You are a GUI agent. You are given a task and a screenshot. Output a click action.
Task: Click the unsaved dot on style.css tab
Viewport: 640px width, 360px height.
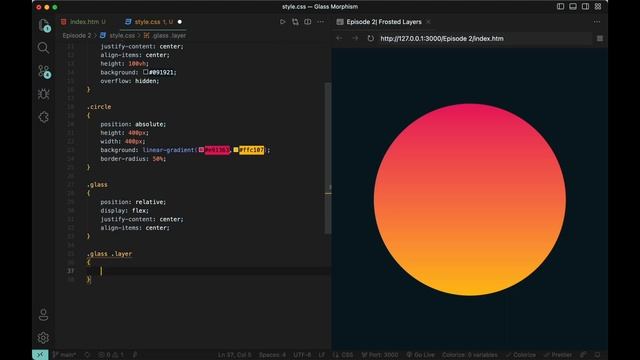[x=180, y=22]
